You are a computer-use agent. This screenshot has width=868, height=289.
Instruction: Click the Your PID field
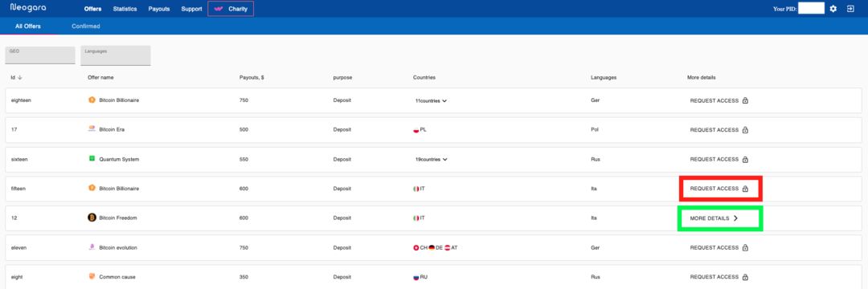click(812, 8)
